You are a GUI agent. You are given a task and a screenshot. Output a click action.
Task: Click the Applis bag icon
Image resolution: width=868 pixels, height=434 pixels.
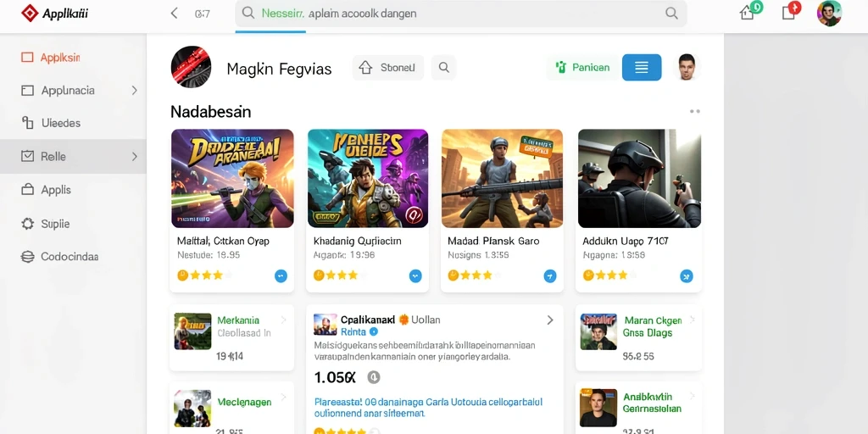tap(27, 190)
